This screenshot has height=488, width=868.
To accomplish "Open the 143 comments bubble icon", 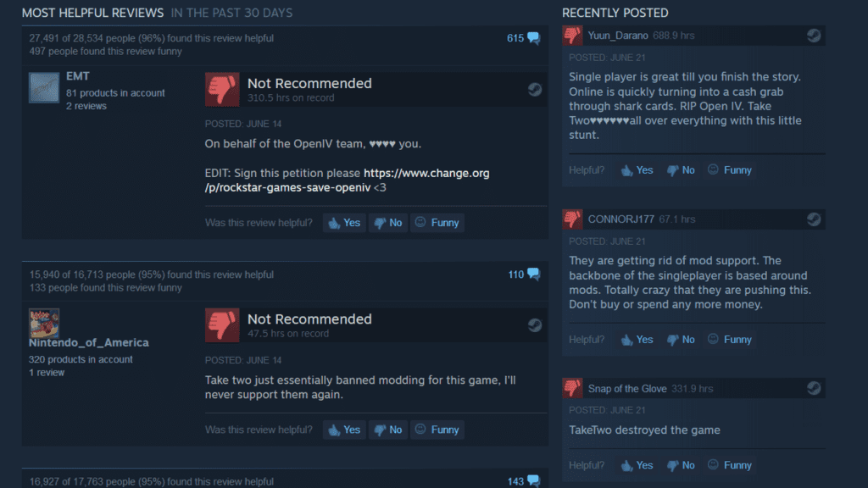I will [534, 481].
